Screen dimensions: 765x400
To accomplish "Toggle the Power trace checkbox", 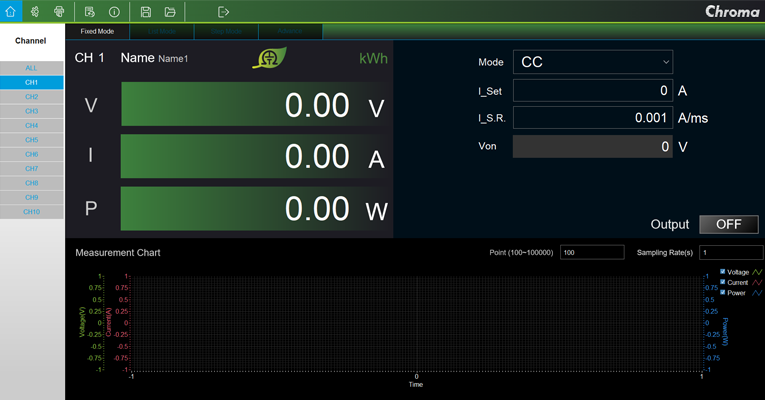I will tap(723, 293).
